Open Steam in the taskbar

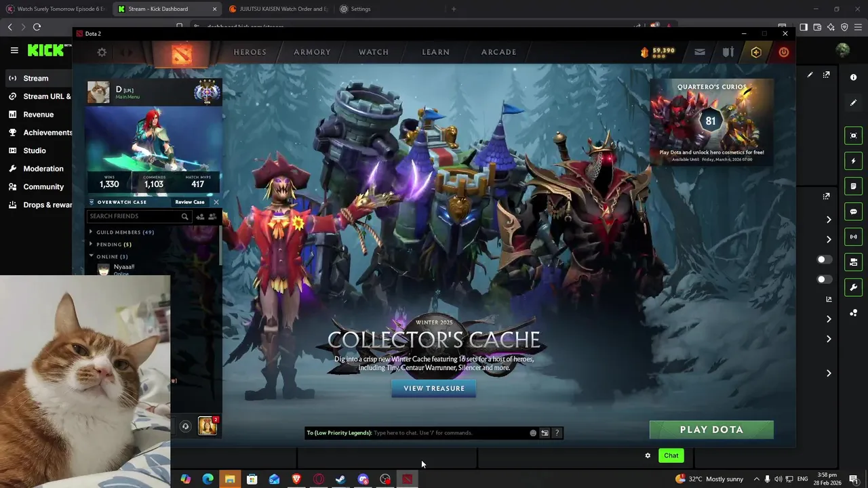pyautogui.click(x=340, y=479)
